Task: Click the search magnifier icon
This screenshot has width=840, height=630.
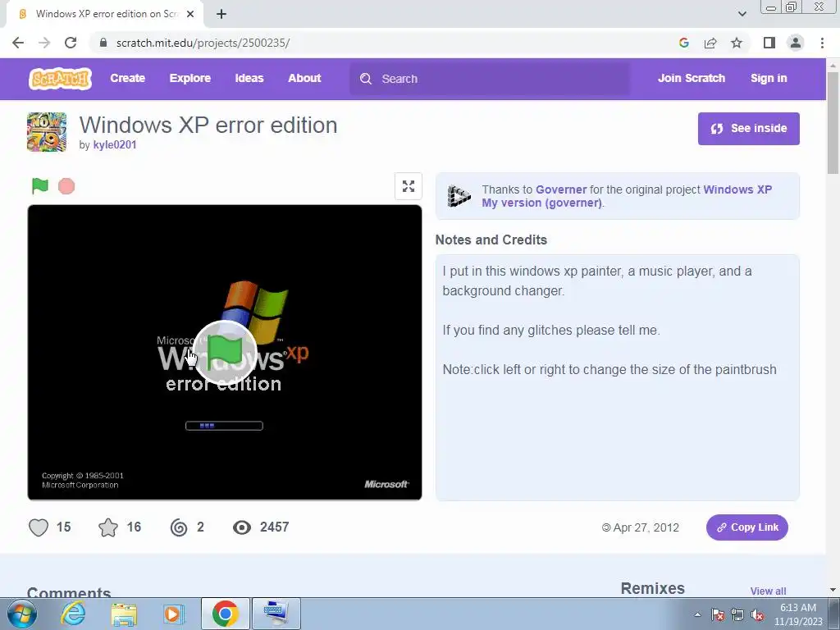Action: [366, 79]
